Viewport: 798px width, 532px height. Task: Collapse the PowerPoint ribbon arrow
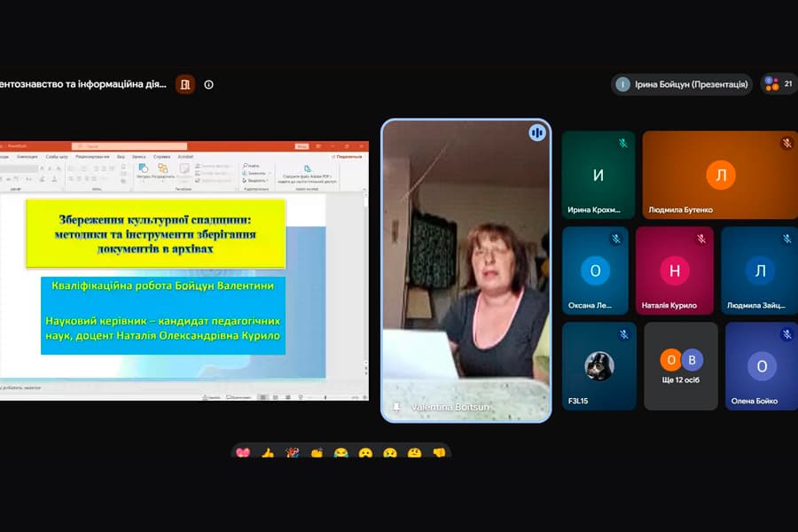pyautogui.click(x=364, y=189)
